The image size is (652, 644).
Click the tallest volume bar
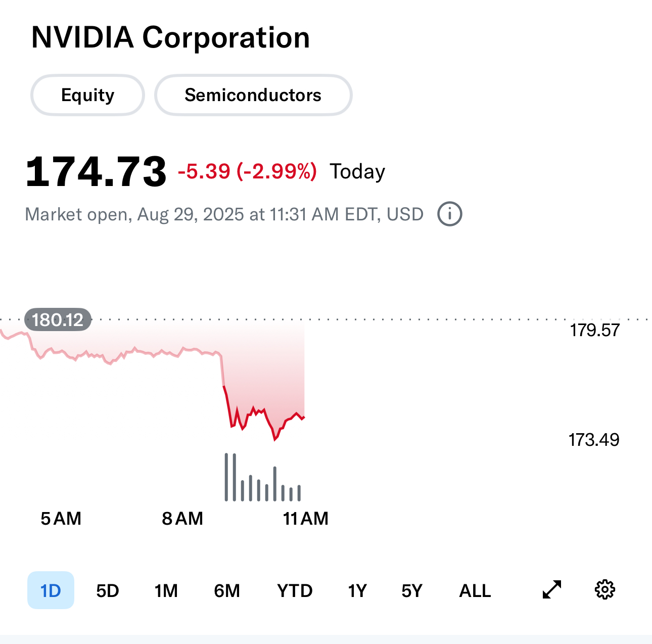click(226, 477)
